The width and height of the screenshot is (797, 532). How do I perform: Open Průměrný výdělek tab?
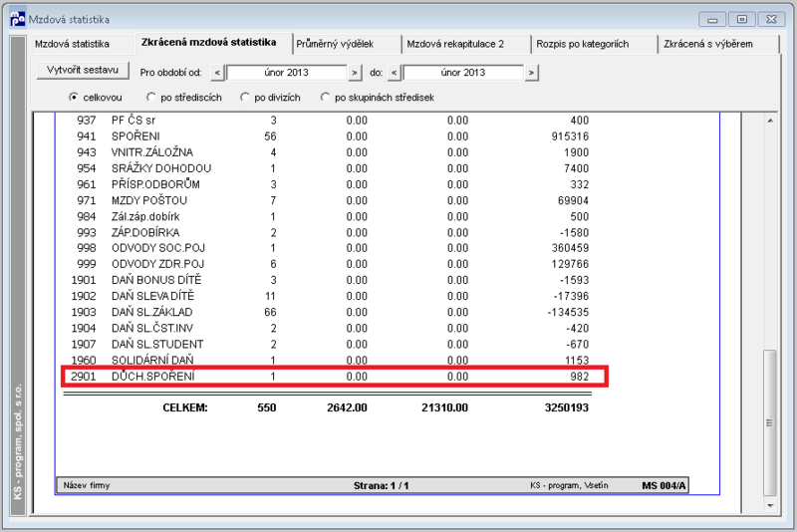pyautogui.click(x=335, y=44)
